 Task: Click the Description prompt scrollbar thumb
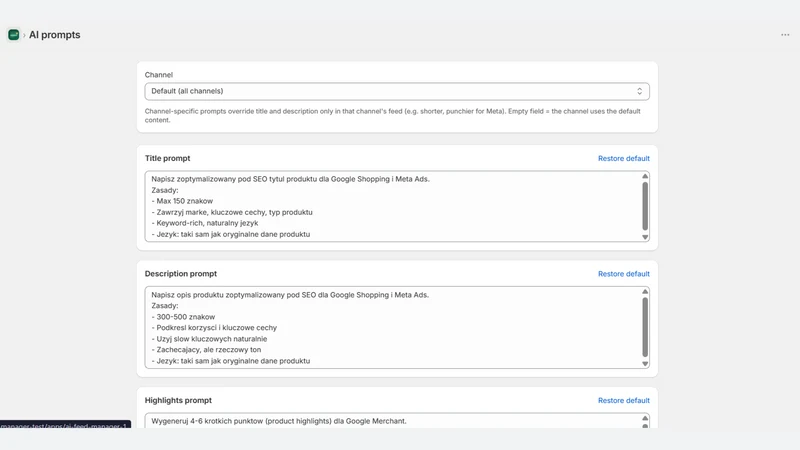tap(645, 327)
